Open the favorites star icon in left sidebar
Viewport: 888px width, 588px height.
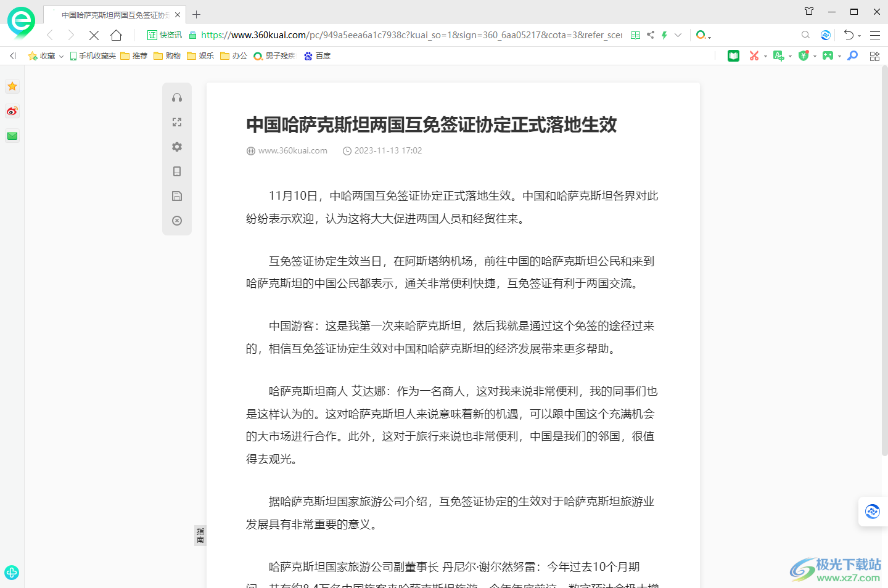click(x=12, y=86)
